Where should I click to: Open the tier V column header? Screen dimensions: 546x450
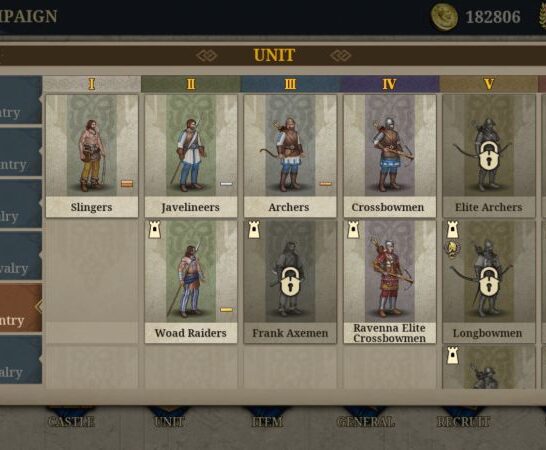click(489, 84)
